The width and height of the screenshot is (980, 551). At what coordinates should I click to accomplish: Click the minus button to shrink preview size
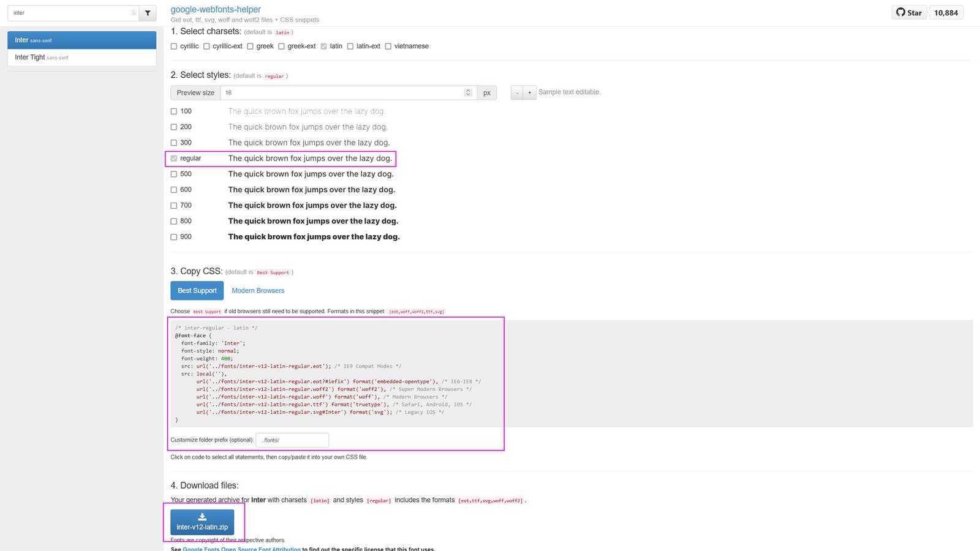[516, 92]
